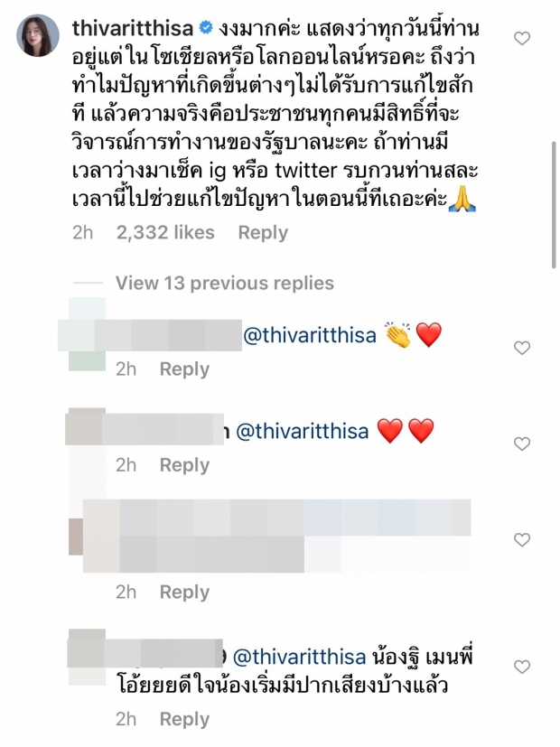Open blurred avatar of last commenter
This screenshot has width=560, height=747.
(x=87, y=657)
